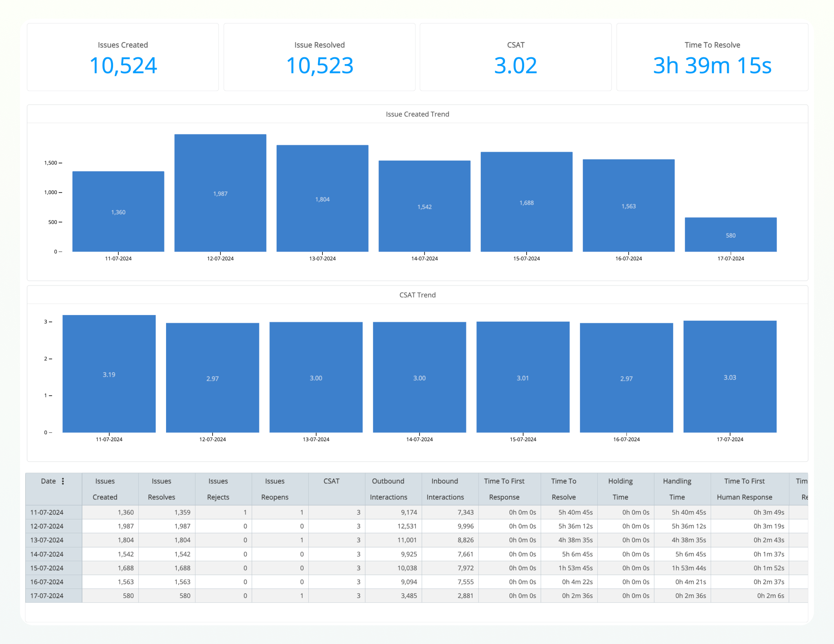Click the CSAT Trend bar labeled 3.19
This screenshot has width=834, height=644.
(109, 374)
